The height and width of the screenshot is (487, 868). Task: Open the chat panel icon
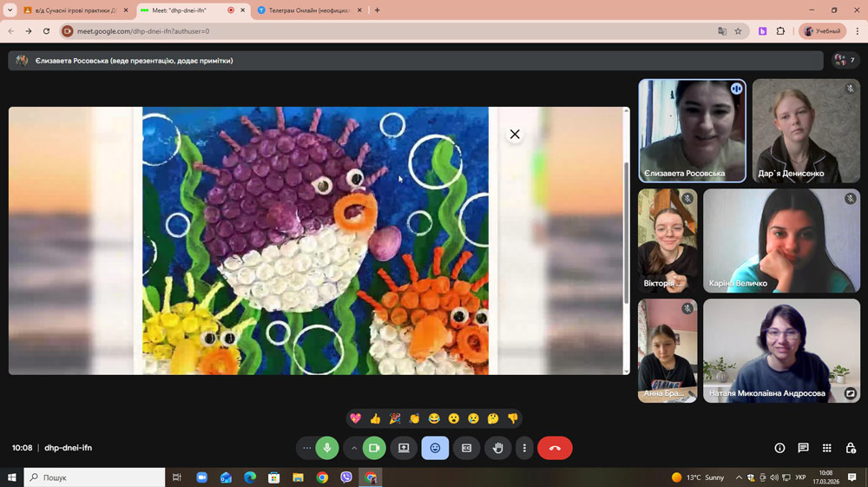(803, 448)
